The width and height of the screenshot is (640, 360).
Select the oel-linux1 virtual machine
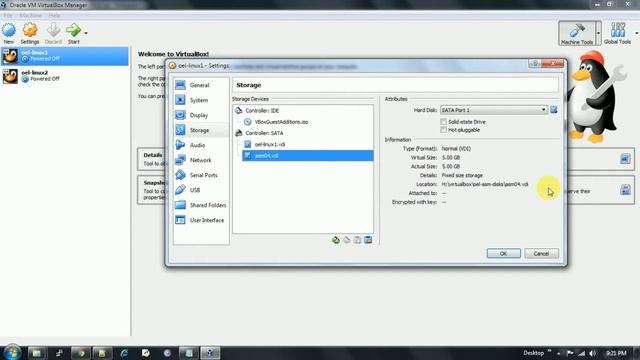64,56
